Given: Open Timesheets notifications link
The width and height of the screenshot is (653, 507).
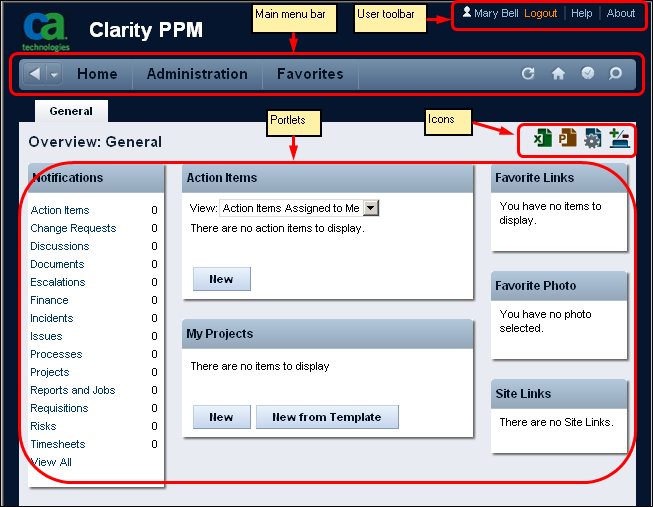Looking at the screenshot, I should (58, 444).
